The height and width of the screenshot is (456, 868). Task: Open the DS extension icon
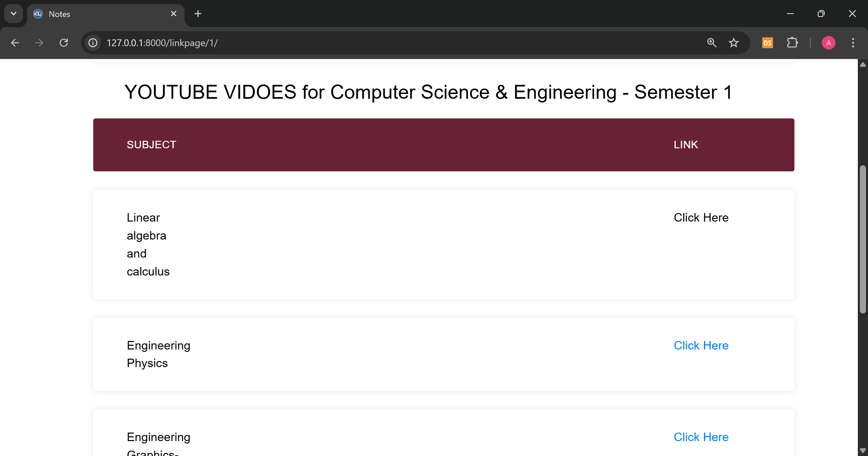pyautogui.click(x=768, y=43)
